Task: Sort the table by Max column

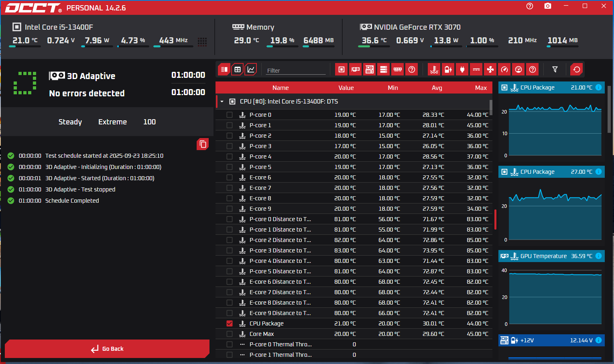Action: [481, 88]
